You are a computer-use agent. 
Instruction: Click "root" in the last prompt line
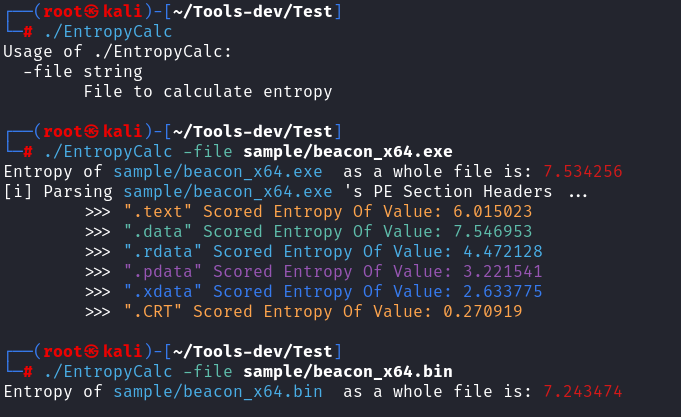[63, 351]
